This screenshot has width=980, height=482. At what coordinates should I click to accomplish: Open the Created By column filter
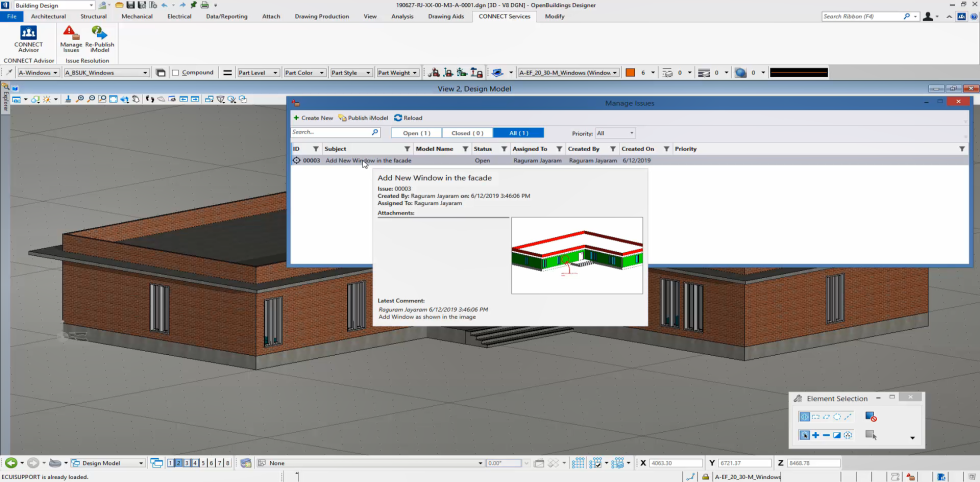(x=612, y=149)
